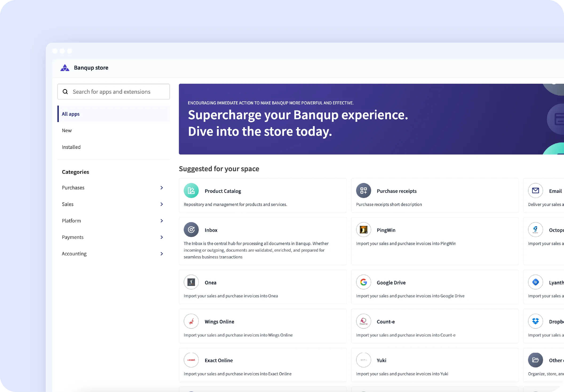
Task: Open the Other documents folder icon
Action: point(536,360)
